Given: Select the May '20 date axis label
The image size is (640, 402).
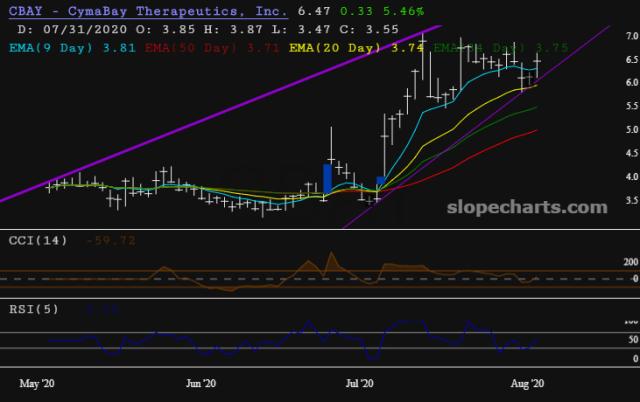Looking at the screenshot, I should [x=39, y=383].
